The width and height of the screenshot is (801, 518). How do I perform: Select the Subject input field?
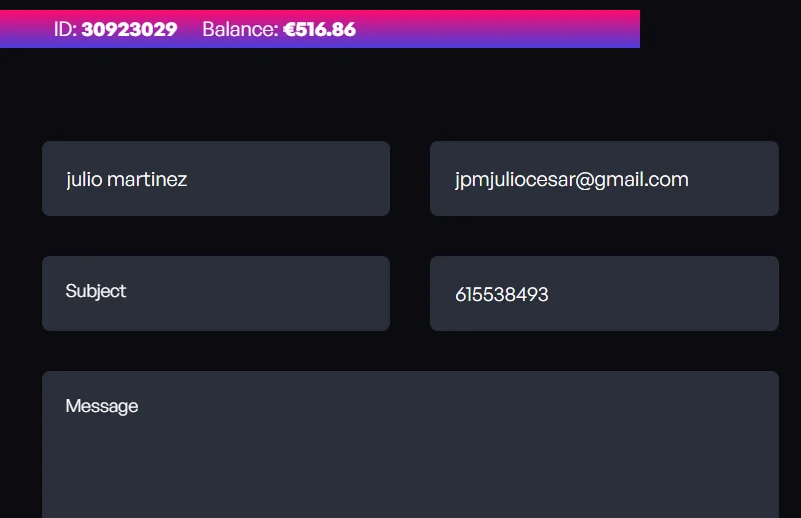pyautogui.click(x=215, y=293)
